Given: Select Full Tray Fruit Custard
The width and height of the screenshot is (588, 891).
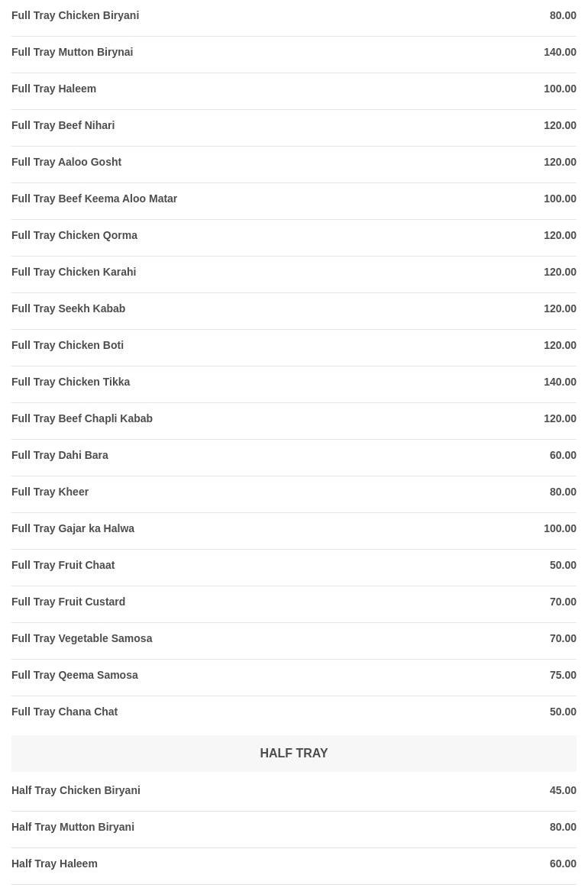Looking at the screenshot, I should point(68,602).
